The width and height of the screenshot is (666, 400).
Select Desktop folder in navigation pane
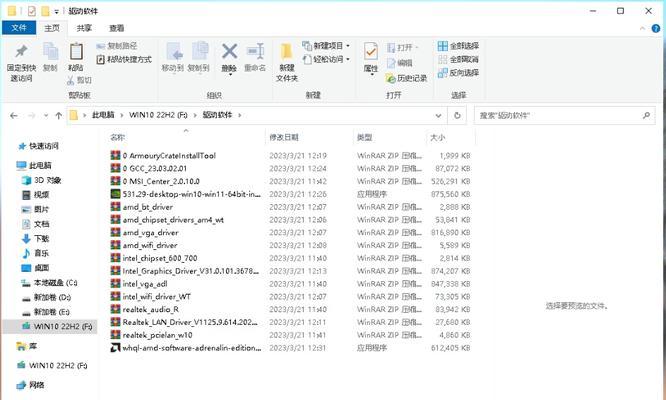tap(36, 268)
